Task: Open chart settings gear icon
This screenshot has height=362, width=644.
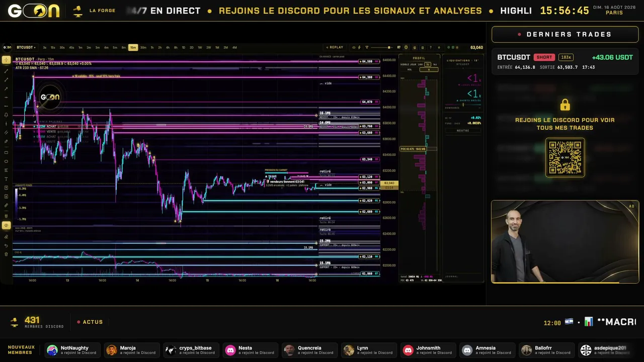Action: tap(439, 47)
